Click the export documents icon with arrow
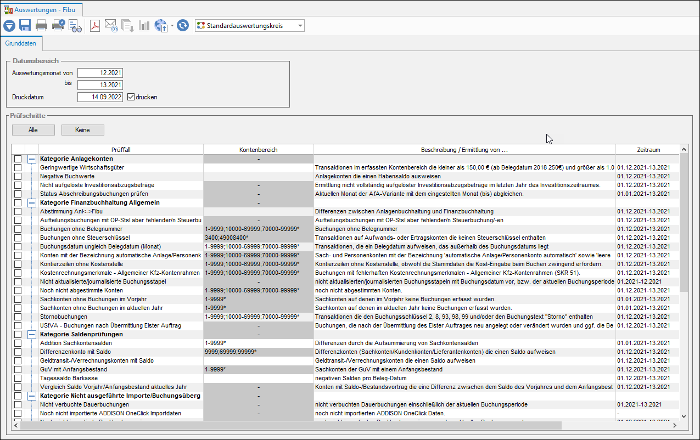The width and height of the screenshot is (700, 440). 127,25
